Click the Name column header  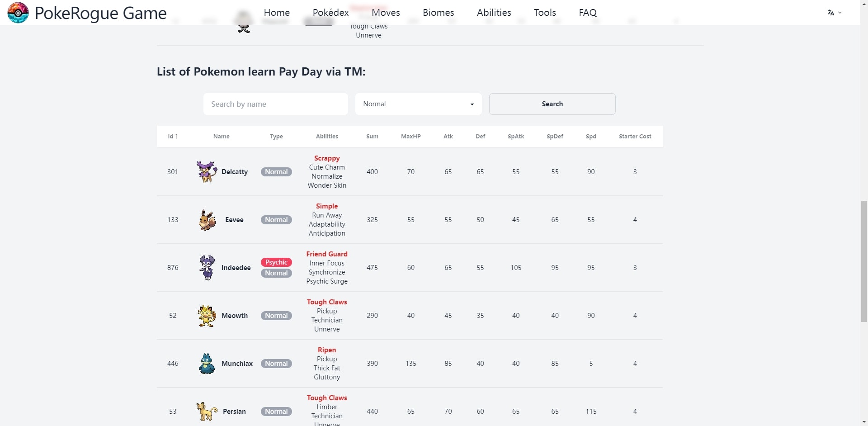[x=221, y=137]
